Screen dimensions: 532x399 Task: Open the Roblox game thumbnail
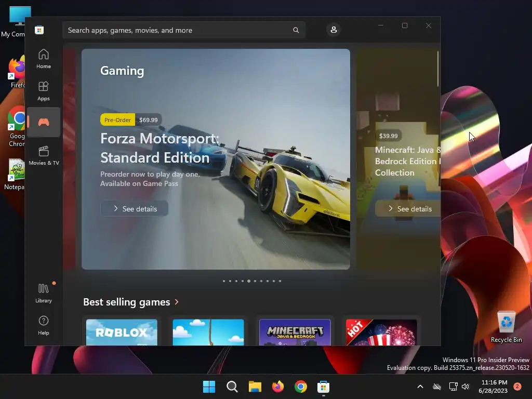pyautogui.click(x=122, y=332)
